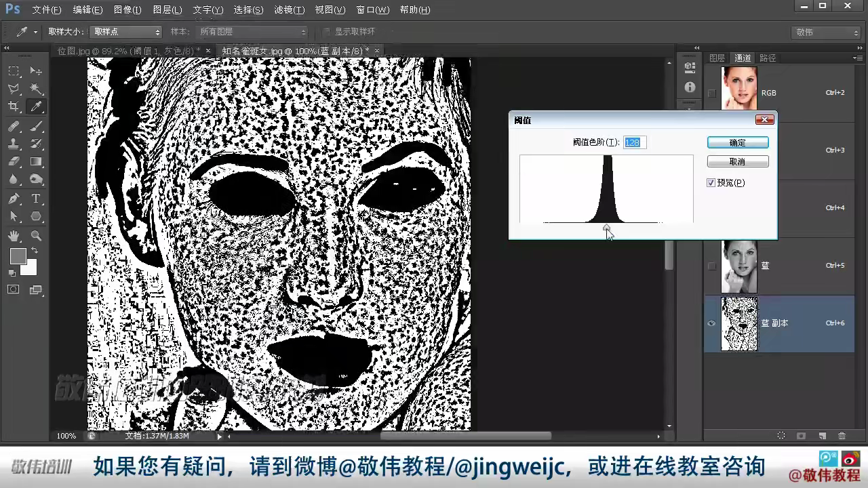Load channel as selection
The width and height of the screenshot is (868, 488).
click(781, 436)
